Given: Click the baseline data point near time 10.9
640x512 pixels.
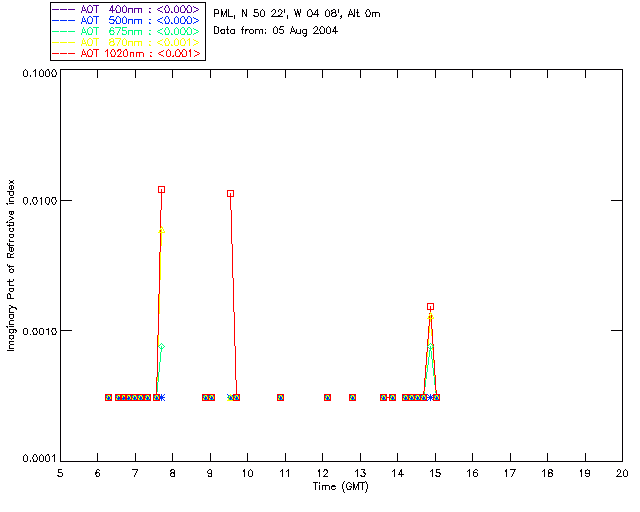Looking at the screenshot, I should click(280, 397).
